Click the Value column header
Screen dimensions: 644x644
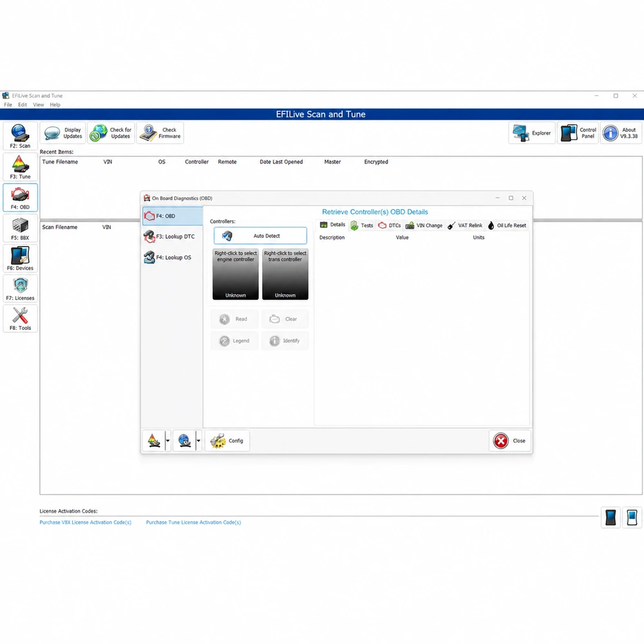tap(402, 238)
